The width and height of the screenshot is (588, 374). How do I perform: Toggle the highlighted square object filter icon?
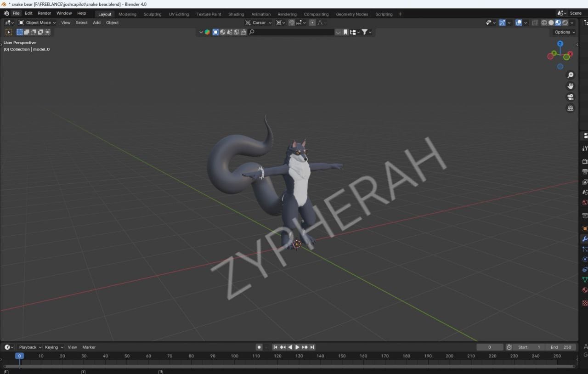(x=215, y=32)
